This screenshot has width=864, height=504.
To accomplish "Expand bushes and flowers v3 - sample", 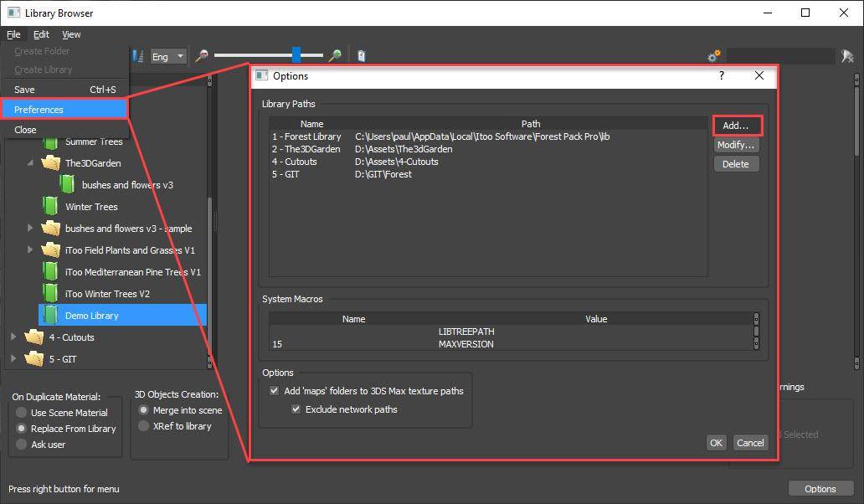I will [x=30, y=228].
